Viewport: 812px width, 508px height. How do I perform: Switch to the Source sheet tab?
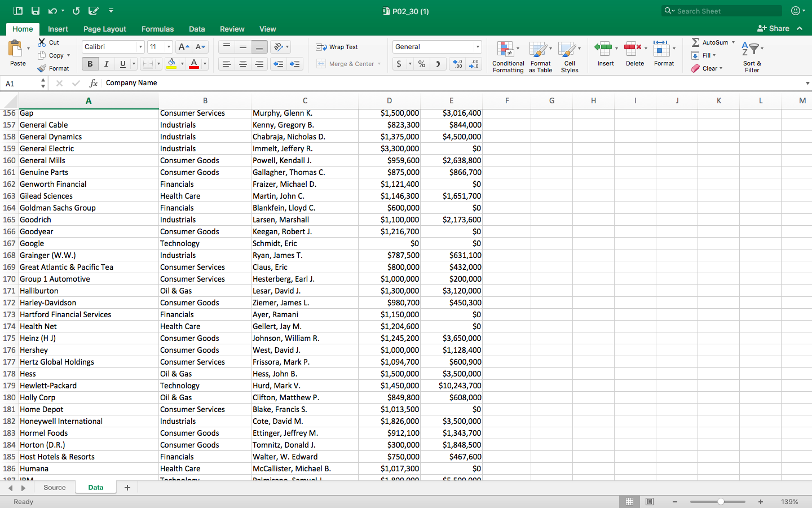[55, 488]
